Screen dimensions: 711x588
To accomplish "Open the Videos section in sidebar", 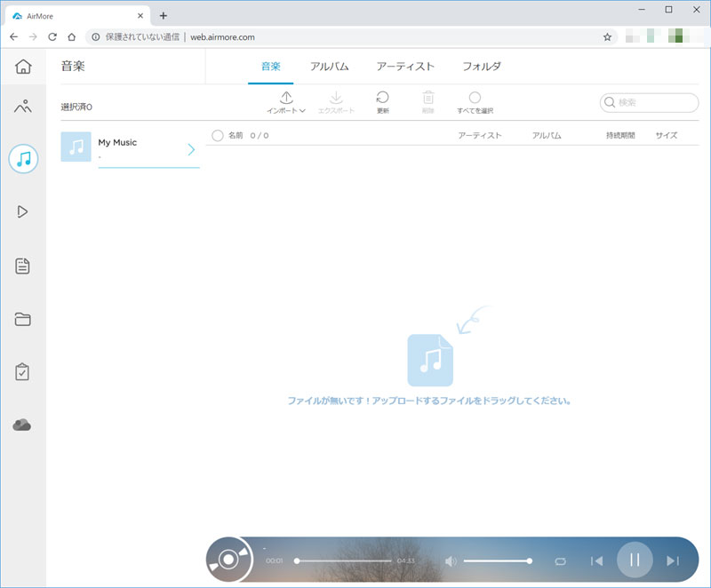I will click(23, 211).
